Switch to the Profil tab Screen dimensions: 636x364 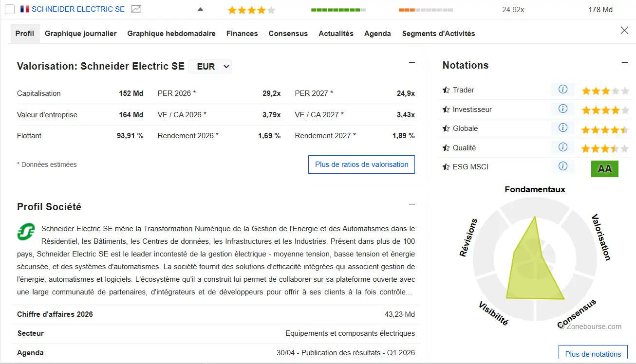pos(25,34)
